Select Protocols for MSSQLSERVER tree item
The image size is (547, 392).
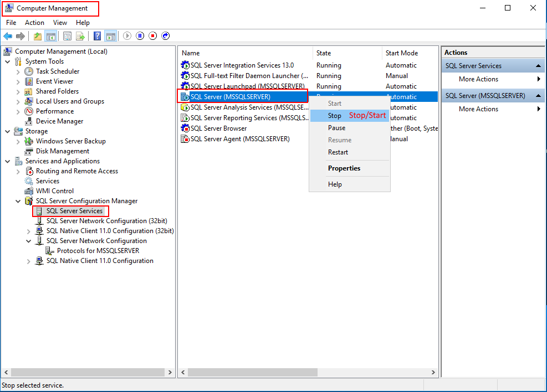point(98,251)
